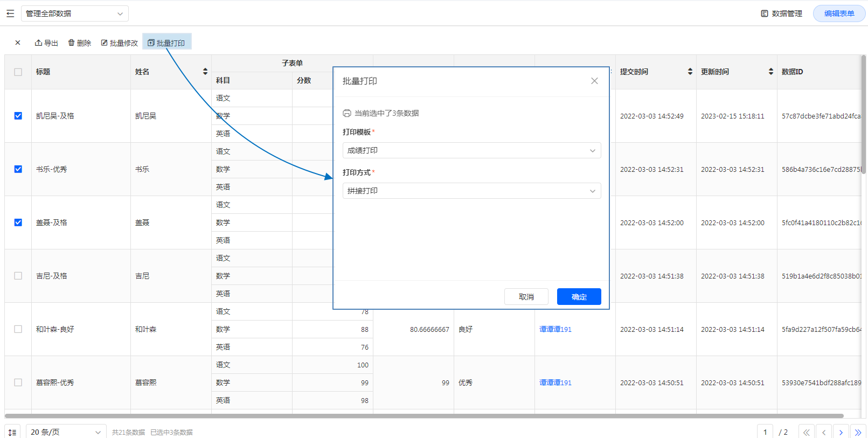The image size is (868, 438).
Task: Click the delete (删除) trash icon
Action: click(x=72, y=43)
